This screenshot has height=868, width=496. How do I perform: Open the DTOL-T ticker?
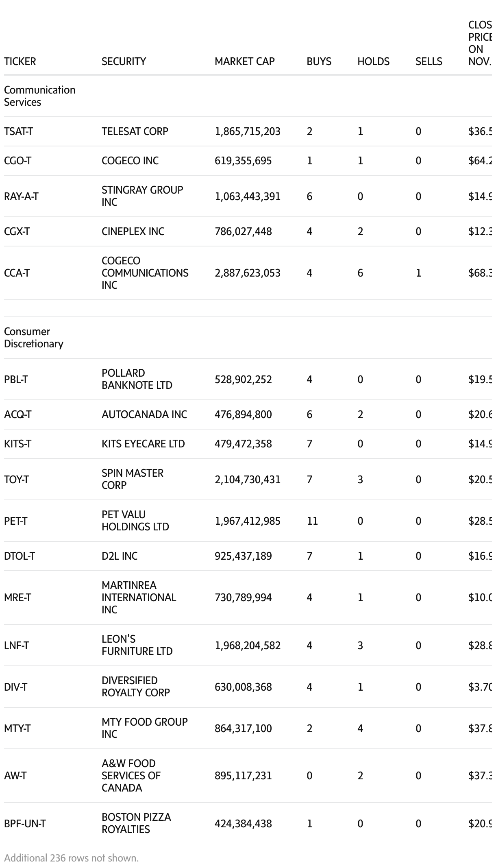click(20, 556)
